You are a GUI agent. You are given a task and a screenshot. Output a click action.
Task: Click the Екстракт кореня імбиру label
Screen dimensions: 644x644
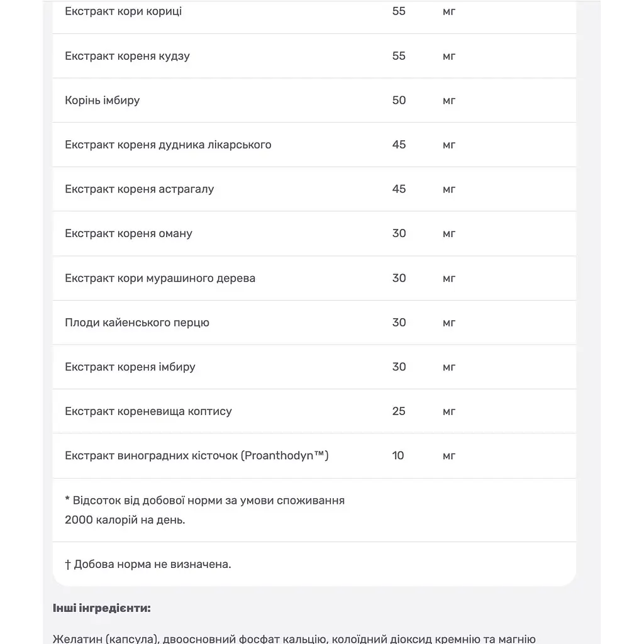[x=130, y=367]
